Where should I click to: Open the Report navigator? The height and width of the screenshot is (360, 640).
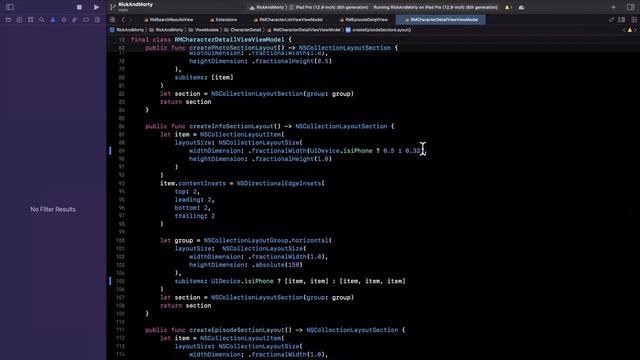tap(97, 20)
